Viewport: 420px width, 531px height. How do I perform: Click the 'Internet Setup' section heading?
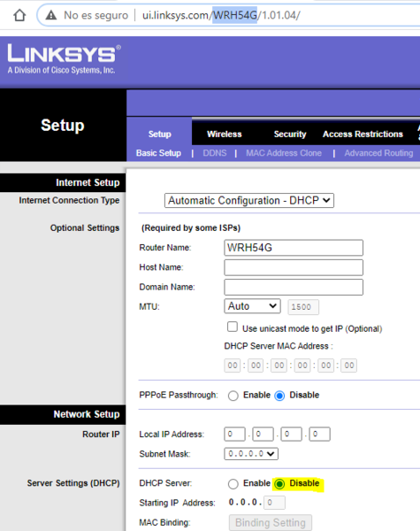point(88,182)
